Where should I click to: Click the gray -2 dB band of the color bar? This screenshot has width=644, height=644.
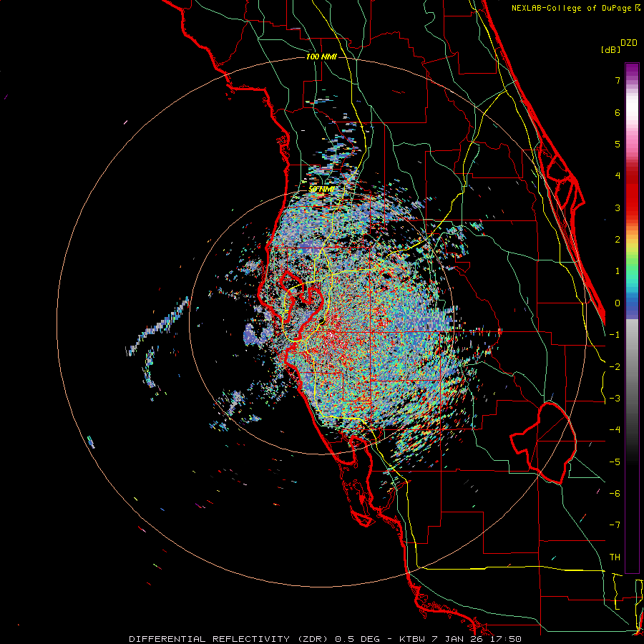click(x=632, y=366)
